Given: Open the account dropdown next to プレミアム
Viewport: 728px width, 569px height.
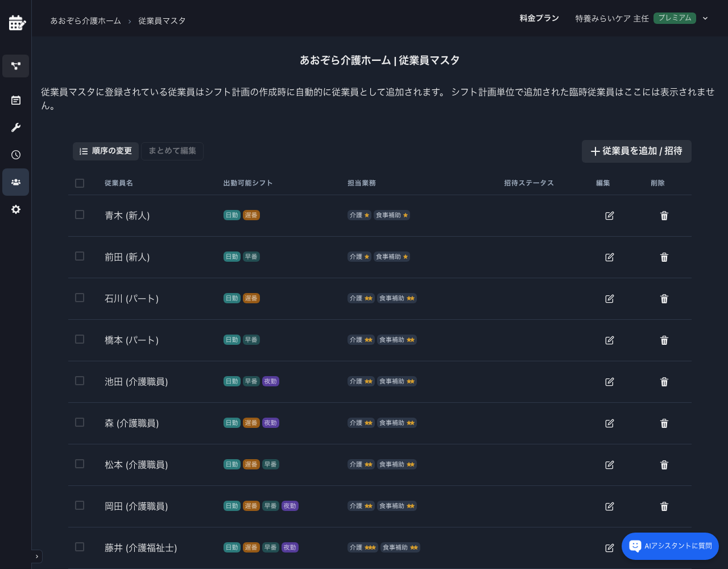Looking at the screenshot, I should coord(705,19).
